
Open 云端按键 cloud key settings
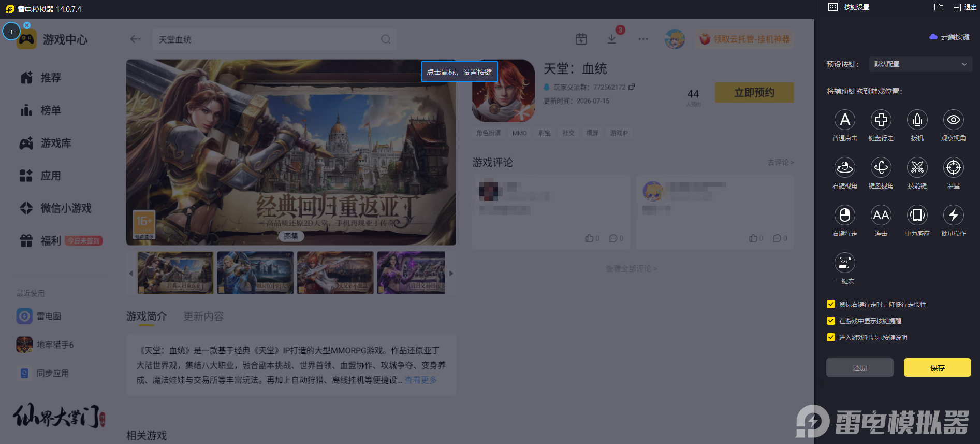click(x=949, y=37)
